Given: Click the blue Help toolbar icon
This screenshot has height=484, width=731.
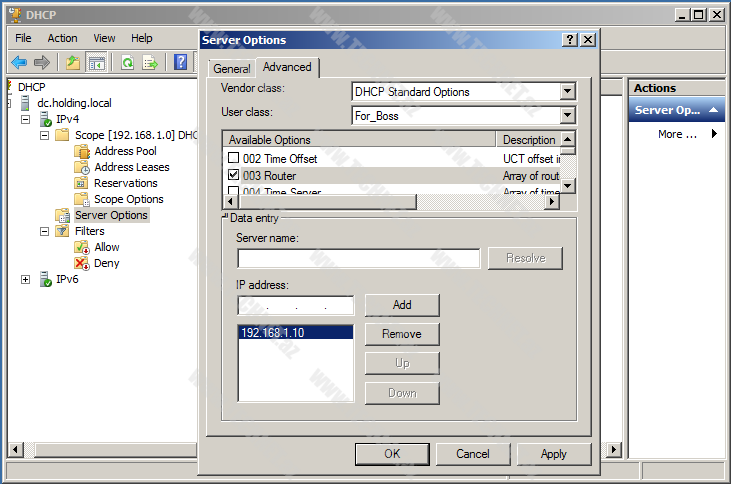Looking at the screenshot, I should coord(181,62).
